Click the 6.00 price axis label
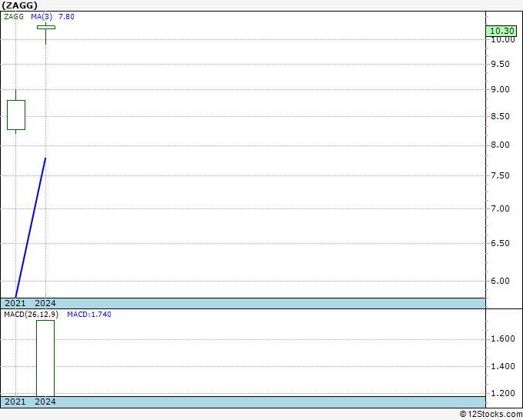523x420 pixels. [502, 281]
